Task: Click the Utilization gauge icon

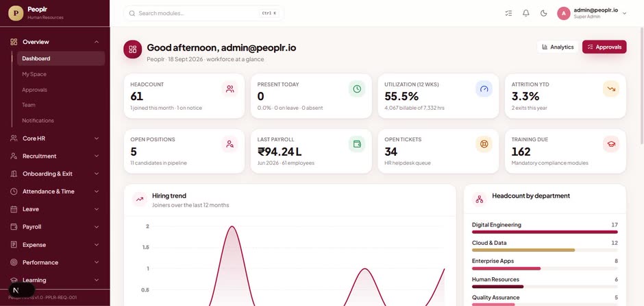Action: (484, 89)
